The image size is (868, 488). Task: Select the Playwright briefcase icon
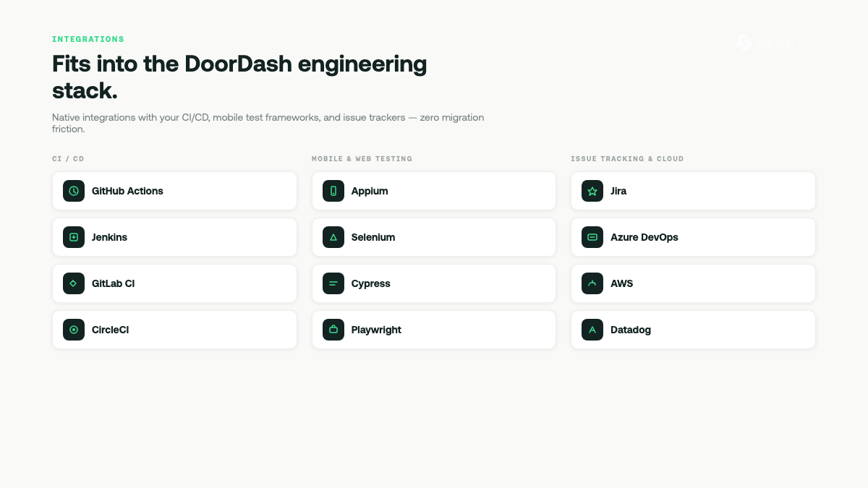(x=333, y=330)
